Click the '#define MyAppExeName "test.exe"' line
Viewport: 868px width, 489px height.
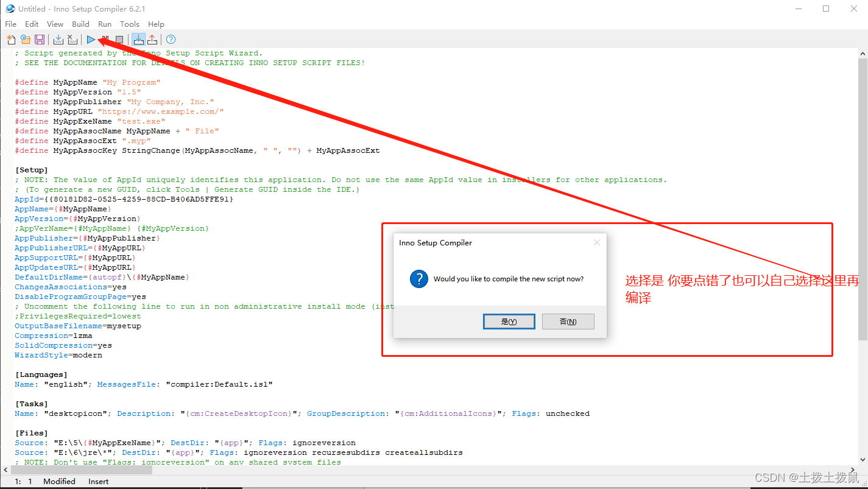pyautogui.click(x=90, y=121)
